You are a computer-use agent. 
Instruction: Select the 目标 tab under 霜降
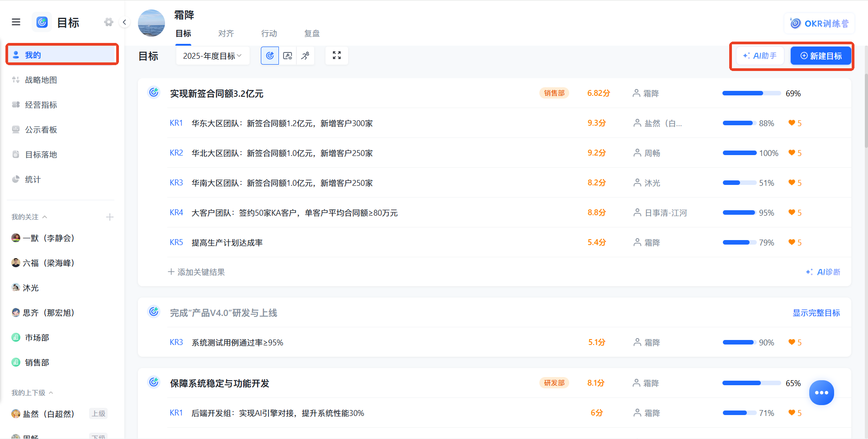183,33
